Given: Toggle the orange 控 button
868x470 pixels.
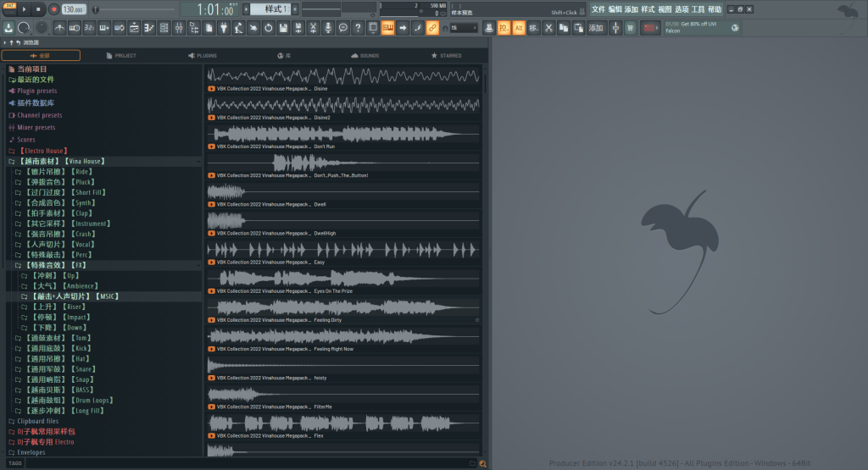Looking at the screenshot, I should click(x=504, y=28).
